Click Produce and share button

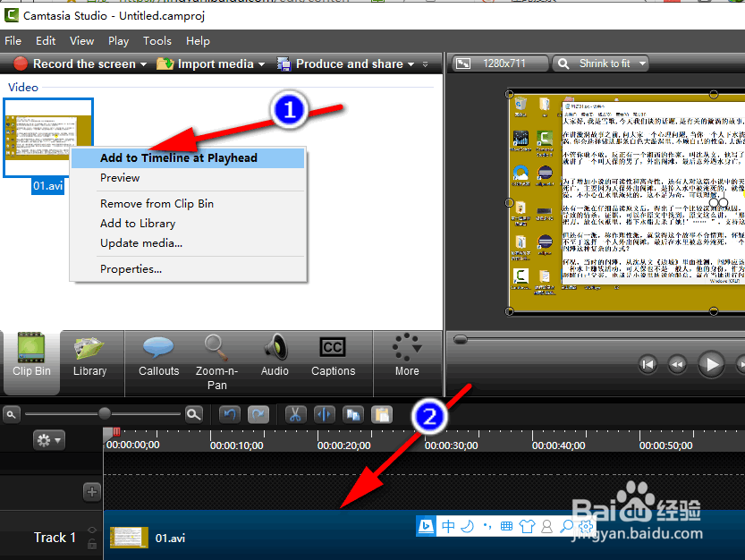click(340, 64)
